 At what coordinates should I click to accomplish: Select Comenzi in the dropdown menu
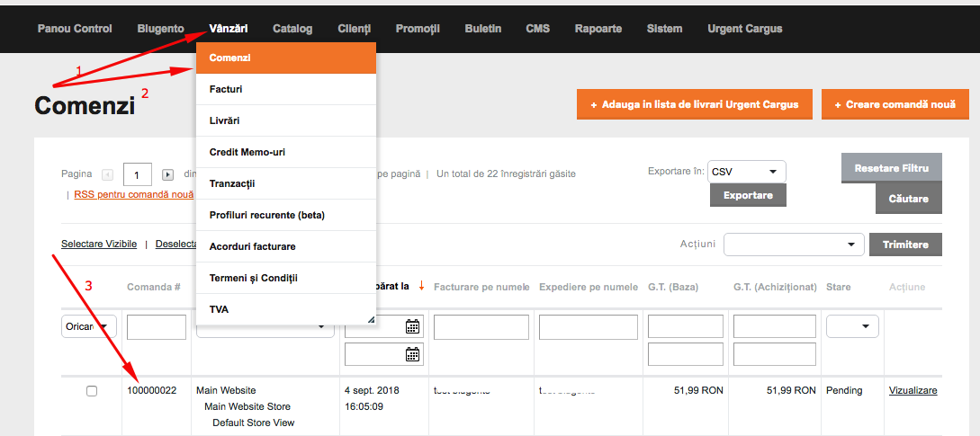(x=286, y=58)
